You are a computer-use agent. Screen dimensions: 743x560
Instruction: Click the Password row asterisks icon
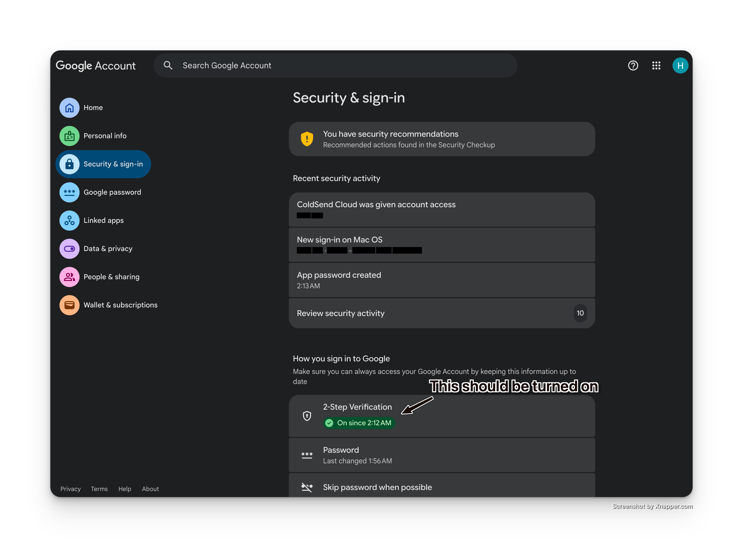307,456
